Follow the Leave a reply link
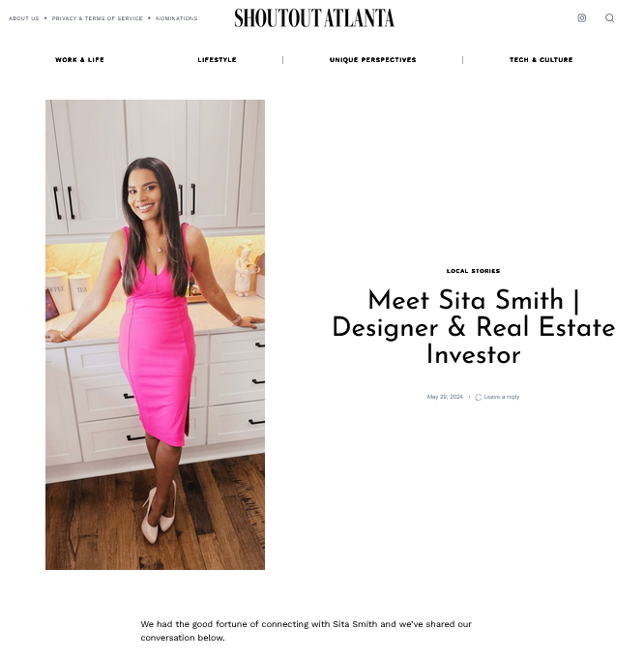The height and width of the screenshot is (659, 644). point(502,397)
